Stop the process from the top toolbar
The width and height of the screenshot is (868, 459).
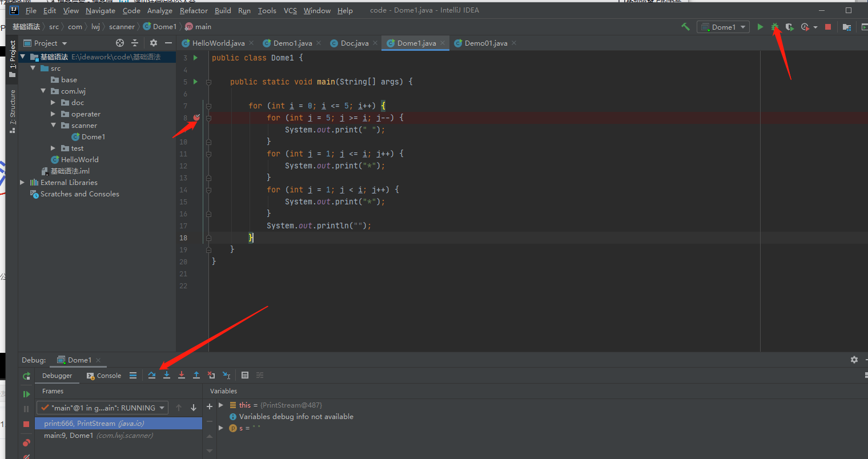tap(828, 27)
